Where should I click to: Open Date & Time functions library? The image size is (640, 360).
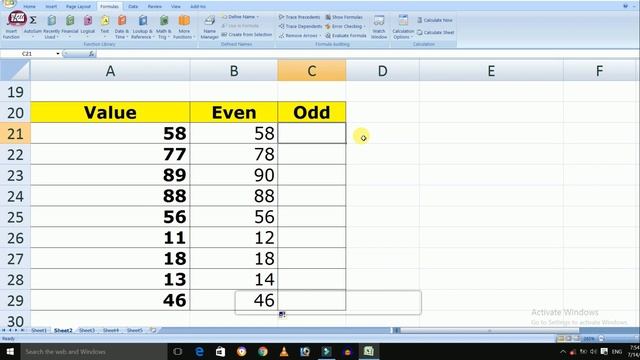tap(122, 27)
